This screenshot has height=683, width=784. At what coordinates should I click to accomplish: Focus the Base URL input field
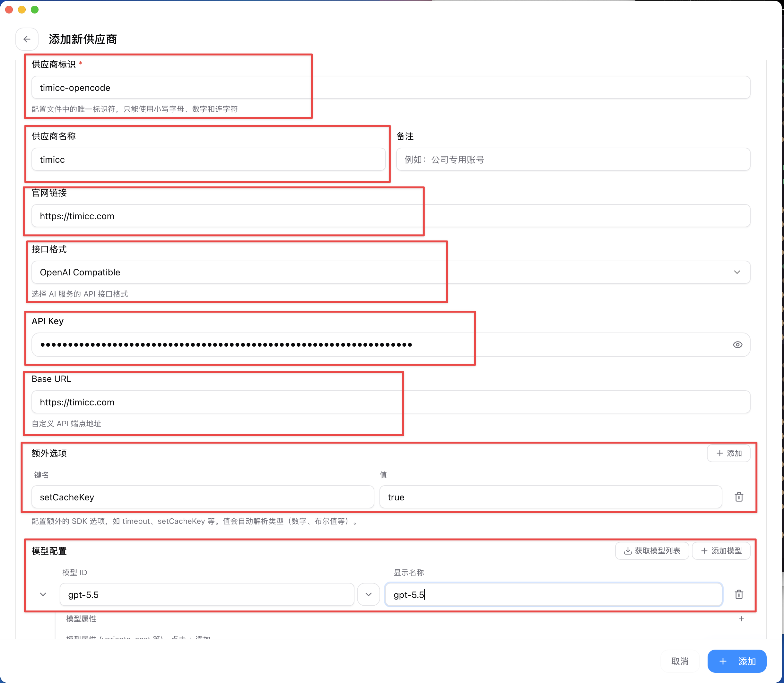tap(391, 402)
